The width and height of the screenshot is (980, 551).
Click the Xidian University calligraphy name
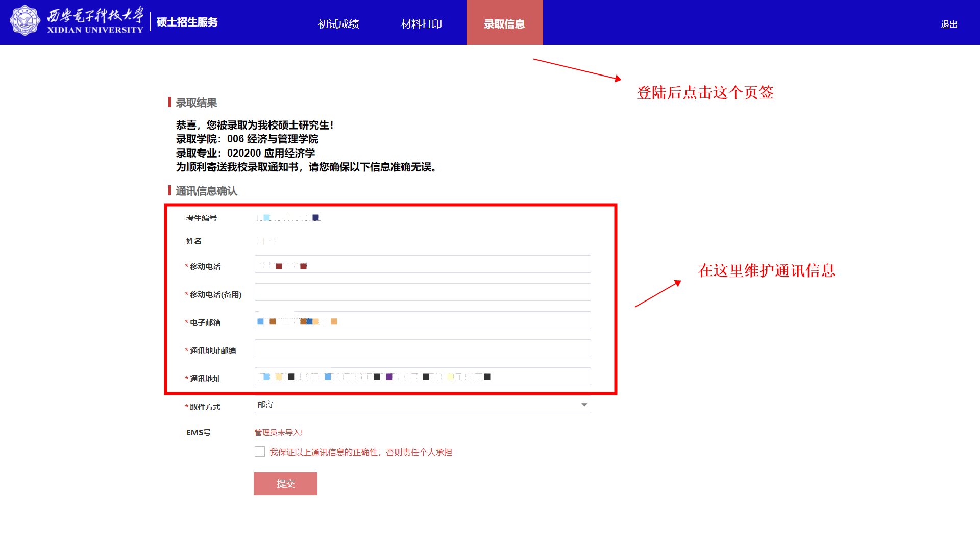tap(95, 20)
